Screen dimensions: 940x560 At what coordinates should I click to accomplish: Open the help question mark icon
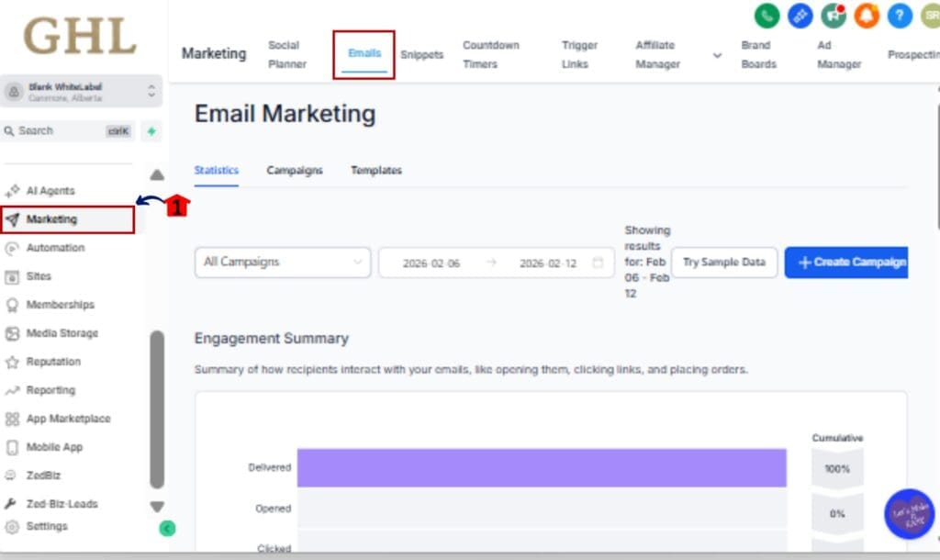[899, 16]
